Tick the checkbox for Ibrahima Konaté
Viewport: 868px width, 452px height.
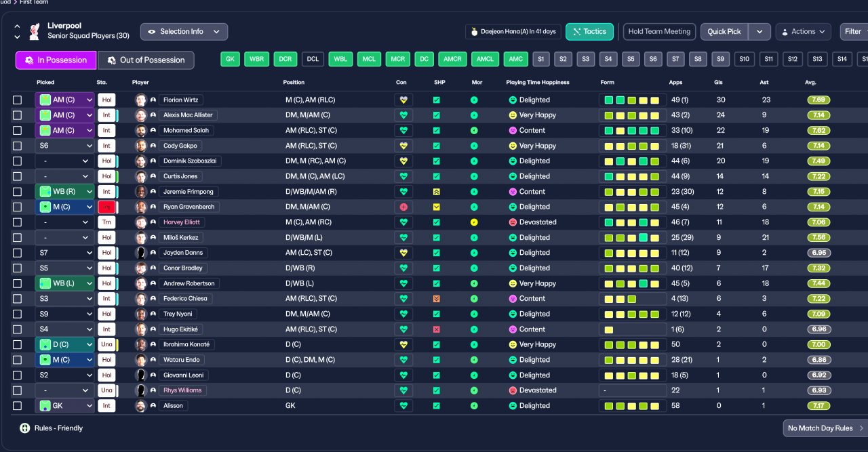click(x=17, y=344)
